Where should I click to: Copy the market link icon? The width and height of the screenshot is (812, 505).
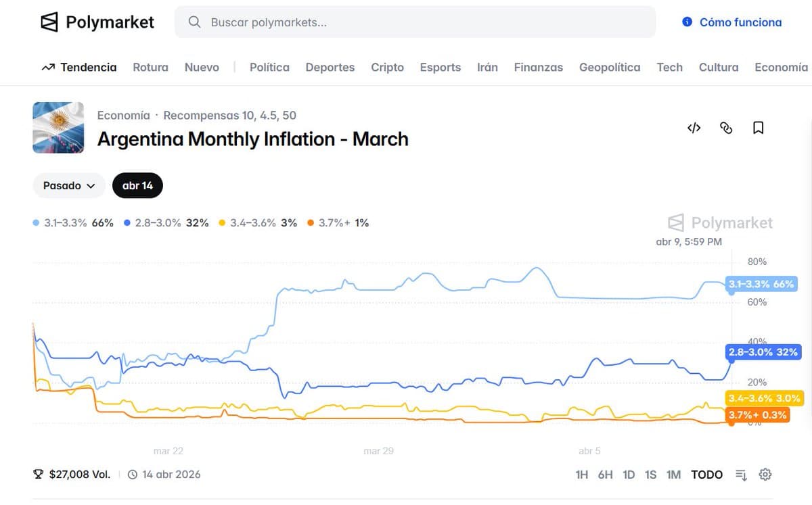(x=726, y=128)
